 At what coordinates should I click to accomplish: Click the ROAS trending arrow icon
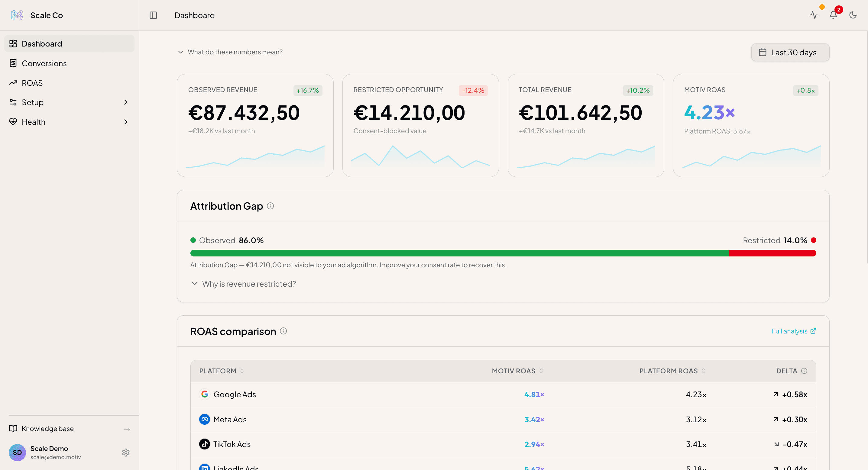13,83
